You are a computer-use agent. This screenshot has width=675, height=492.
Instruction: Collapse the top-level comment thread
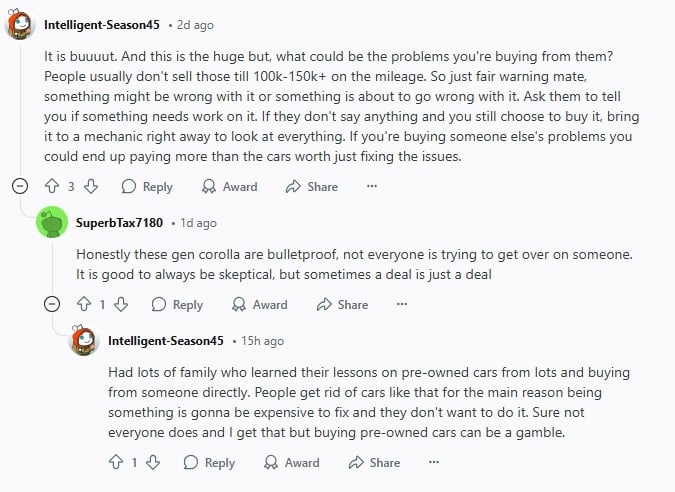point(19,186)
